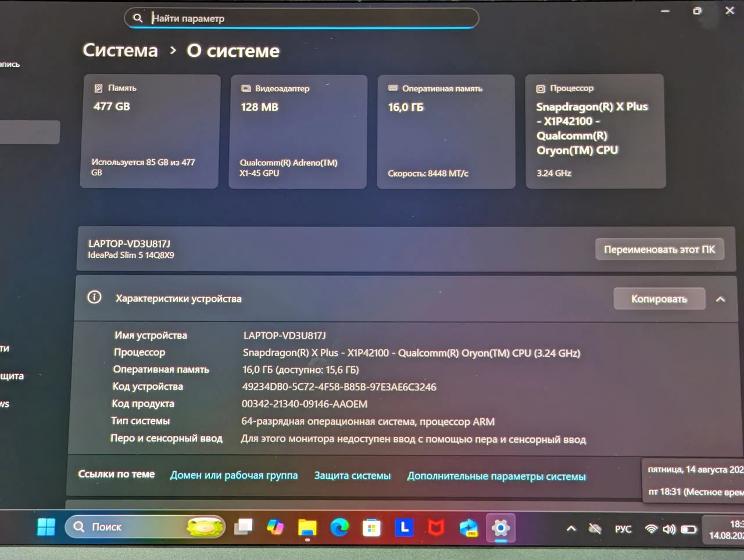Screen dimensions: 744x560
Task: Click the magnifier icon in settings search
Action: tap(138, 18)
